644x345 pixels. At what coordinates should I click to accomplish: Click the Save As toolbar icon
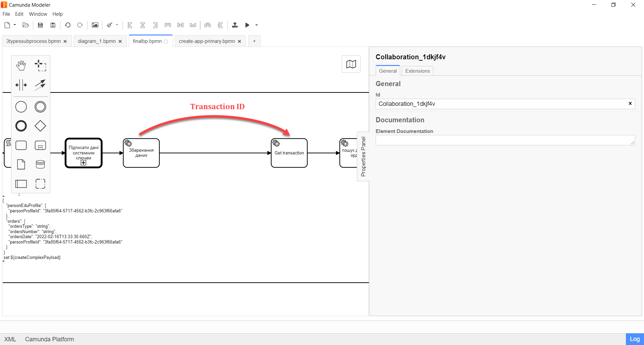tap(53, 25)
